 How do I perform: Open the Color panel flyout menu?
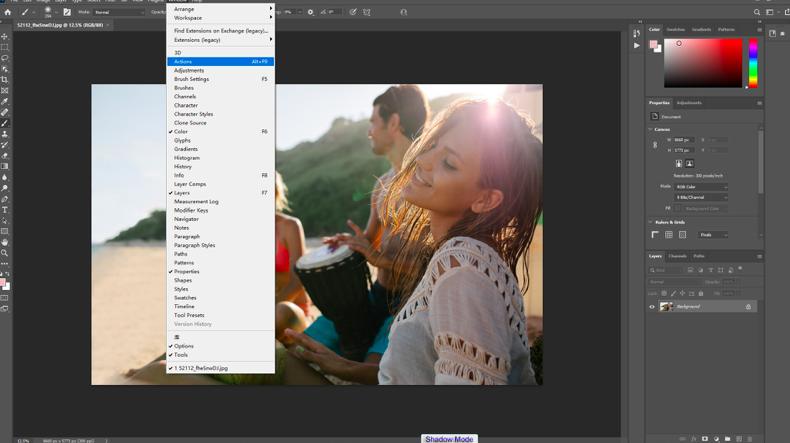coord(759,30)
